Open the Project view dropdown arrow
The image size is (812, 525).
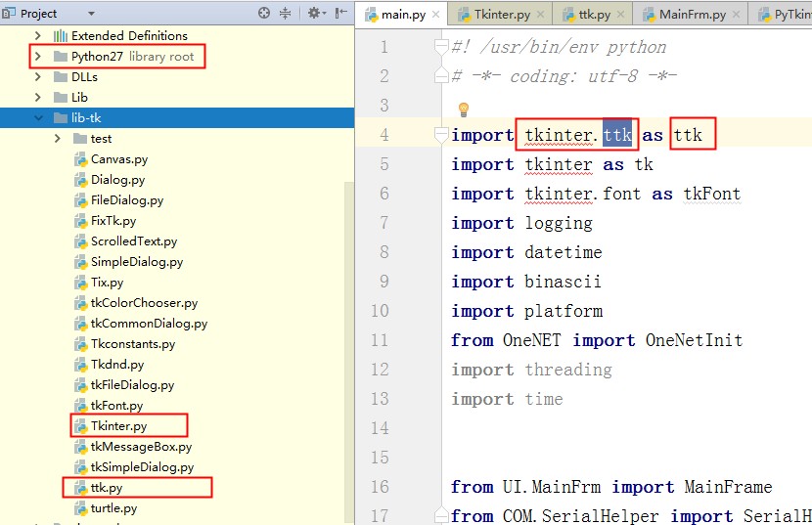pyautogui.click(x=92, y=14)
